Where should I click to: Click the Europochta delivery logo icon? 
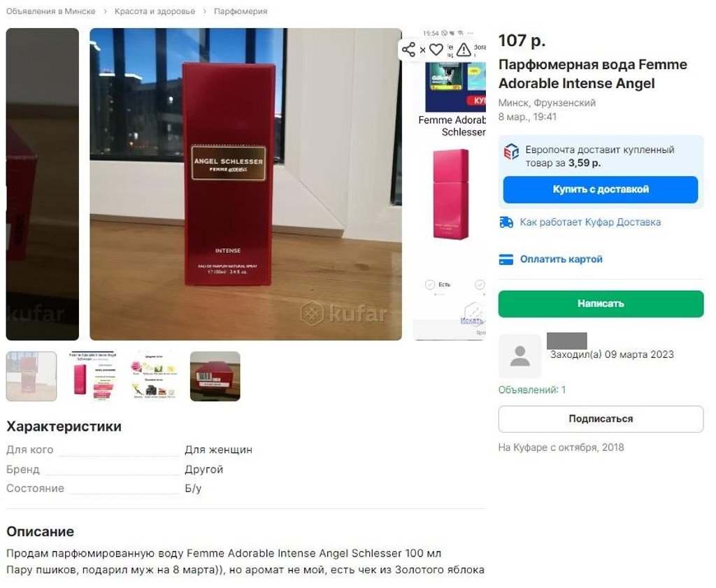tap(511, 152)
